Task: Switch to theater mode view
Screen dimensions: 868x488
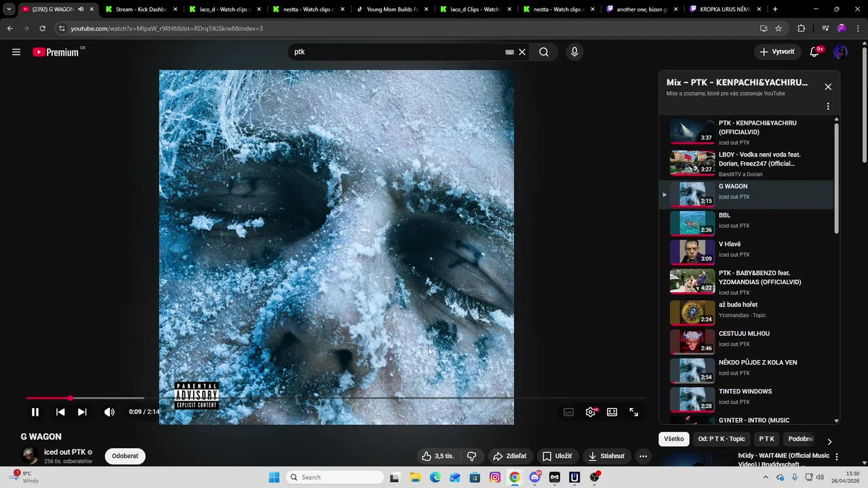Action: point(612,412)
